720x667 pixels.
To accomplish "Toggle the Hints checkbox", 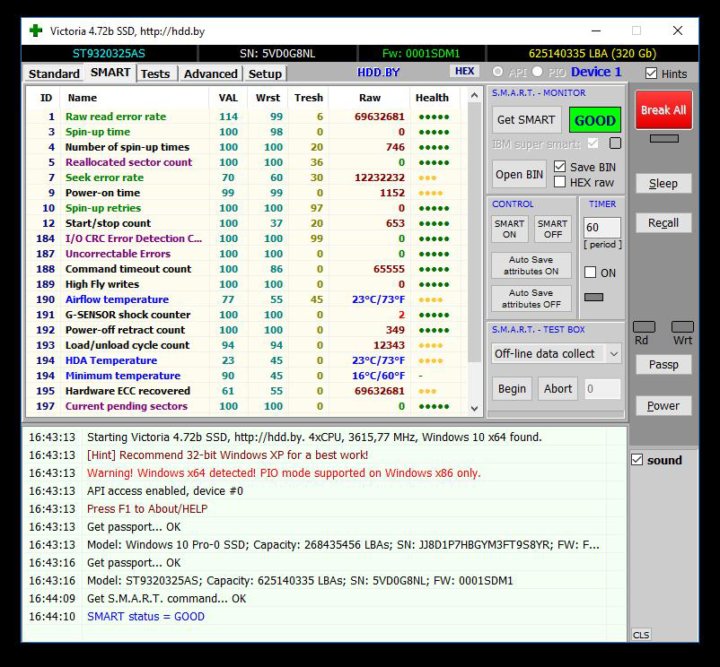I will pyautogui.click(x=652, y=73).
